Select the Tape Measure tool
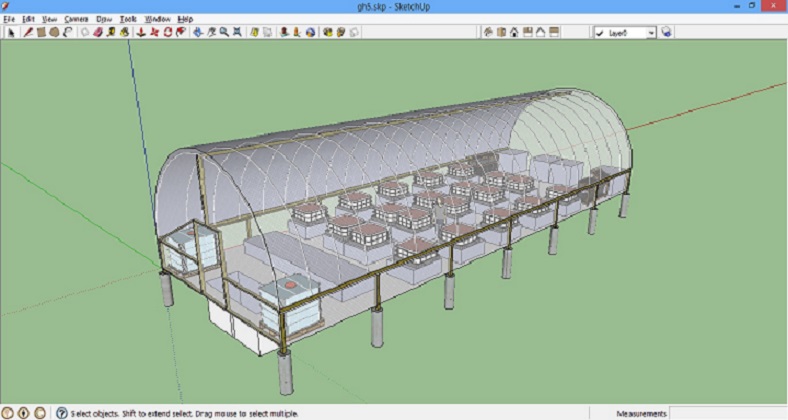788x420 pixels. pos(111,33)
